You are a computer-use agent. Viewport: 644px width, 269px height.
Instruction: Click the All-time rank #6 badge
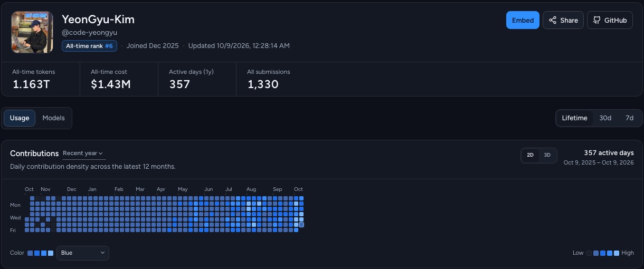coord(89,46)
